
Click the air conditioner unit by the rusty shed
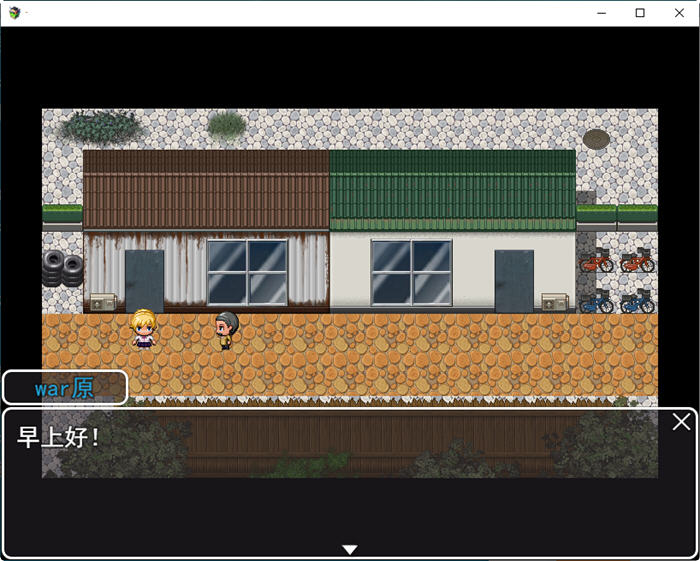tap(103, 301)
